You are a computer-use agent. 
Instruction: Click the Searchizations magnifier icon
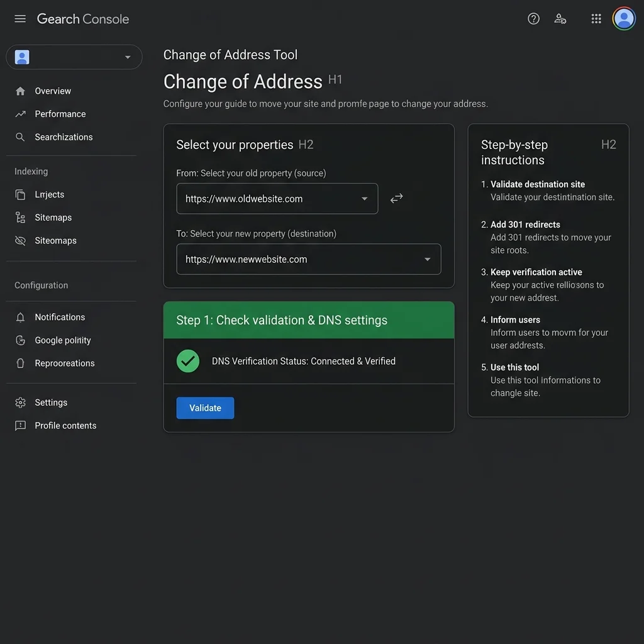coord(20,137)
